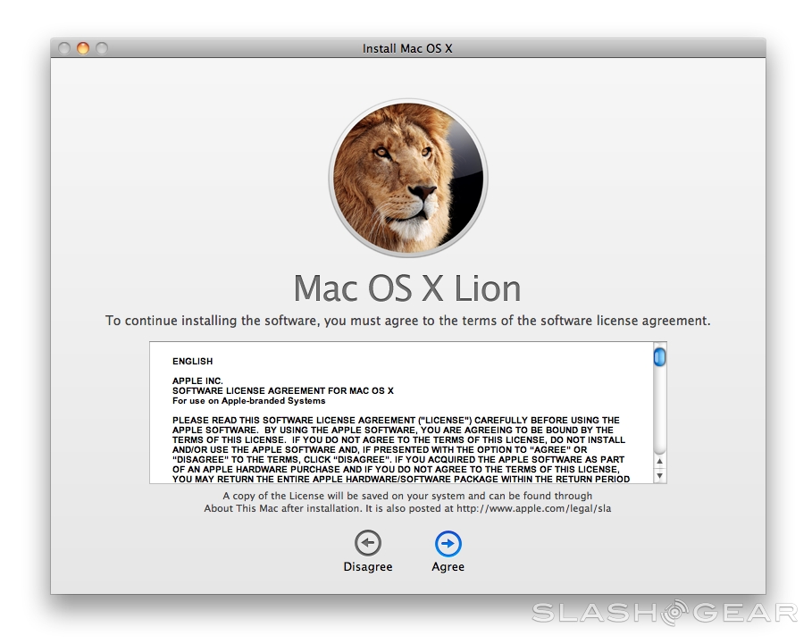The width and height of the screenshot is (812, 644).
Task: Click 'SOFTWARE LICENSE AGREEMENT FOR MAC OS X' line
Action: click(x=283, y=391)
